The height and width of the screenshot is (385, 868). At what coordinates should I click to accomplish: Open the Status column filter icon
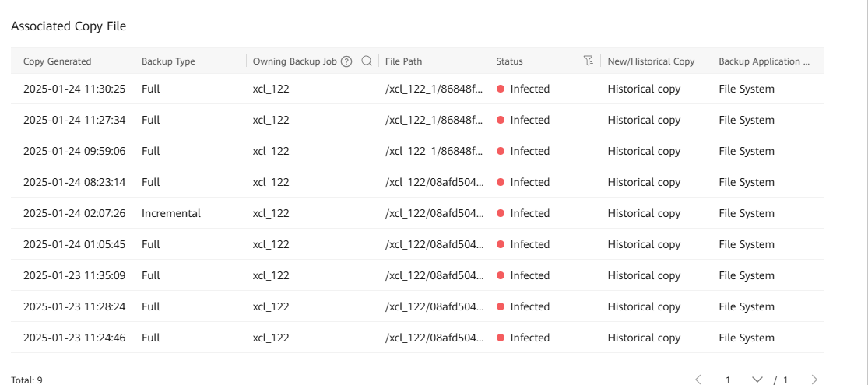[589, 61]
